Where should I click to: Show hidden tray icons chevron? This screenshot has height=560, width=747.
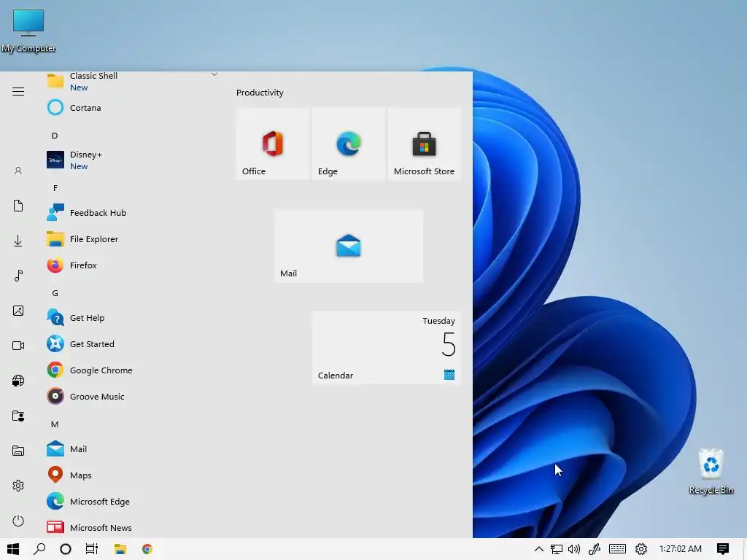click(x=539, y=549)
